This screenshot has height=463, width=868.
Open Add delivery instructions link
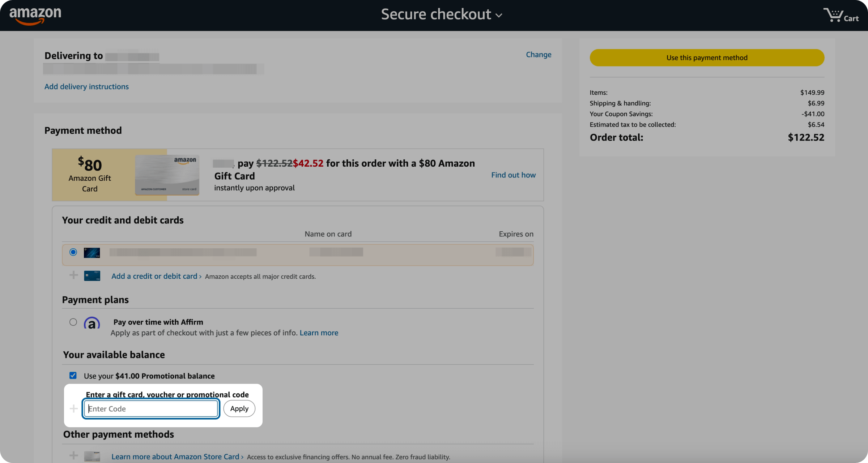pos(86,87)
